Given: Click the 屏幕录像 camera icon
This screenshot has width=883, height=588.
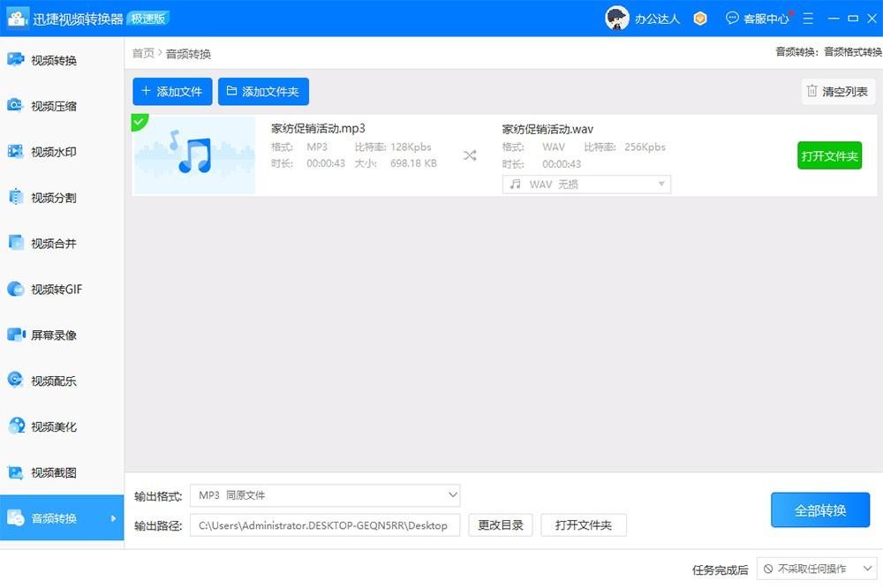Looking at the screenshot, I should pyautogui.click(x=16, y=335).
